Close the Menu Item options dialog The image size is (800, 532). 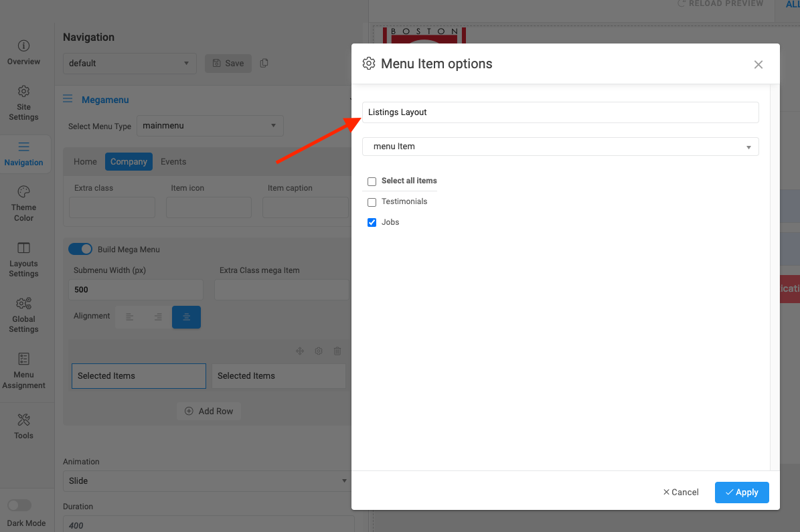point(758,64)
